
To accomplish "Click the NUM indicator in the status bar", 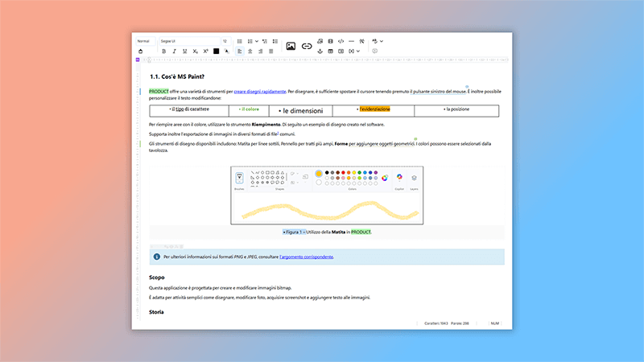I will pyautogui.click(x=494, y=323).
